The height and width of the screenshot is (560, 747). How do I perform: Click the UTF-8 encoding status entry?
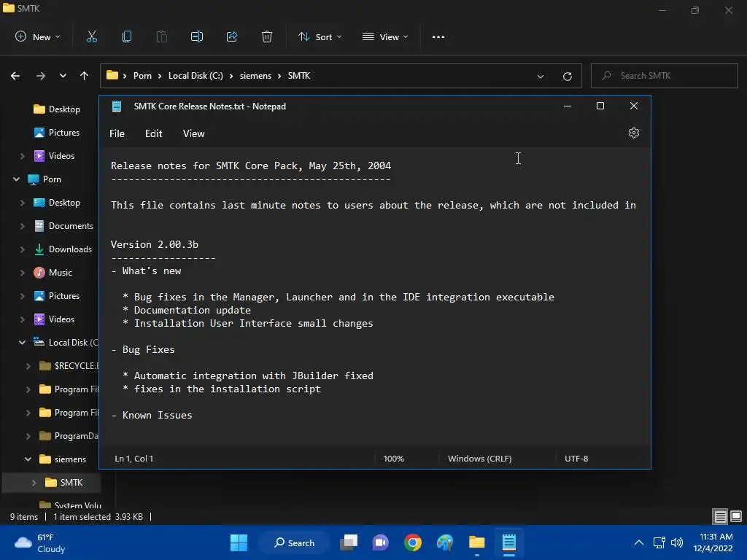[x=576, y=459]
